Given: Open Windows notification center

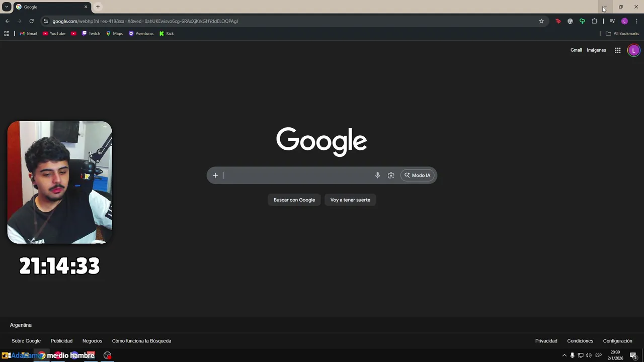Looking at the screenshot, I should 633,355.
